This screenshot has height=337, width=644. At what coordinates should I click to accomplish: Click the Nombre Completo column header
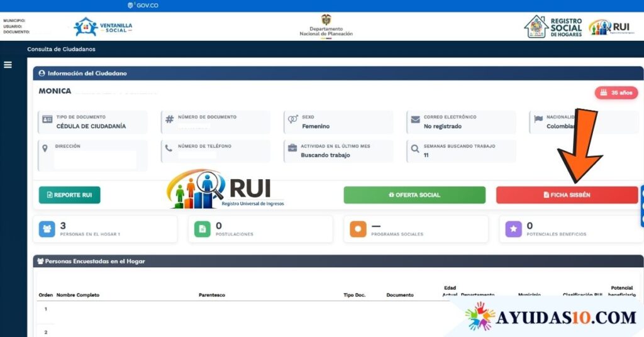tap(78, 295)
